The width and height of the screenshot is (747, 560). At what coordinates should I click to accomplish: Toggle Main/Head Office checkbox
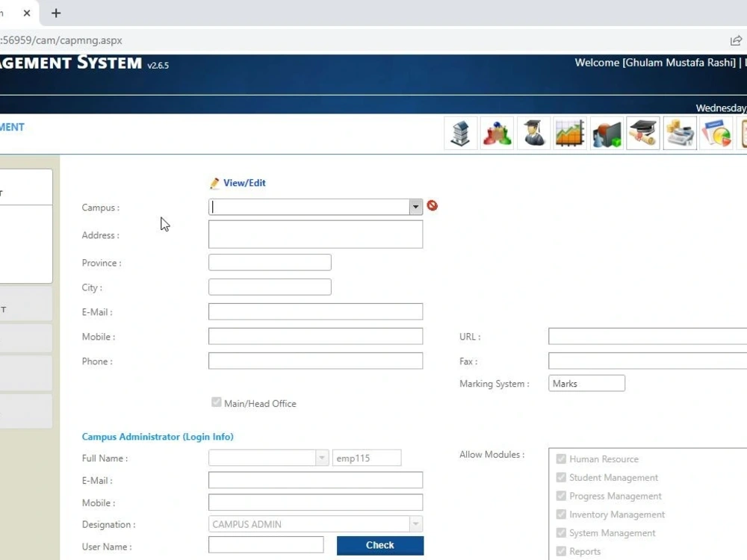point(217,402)
